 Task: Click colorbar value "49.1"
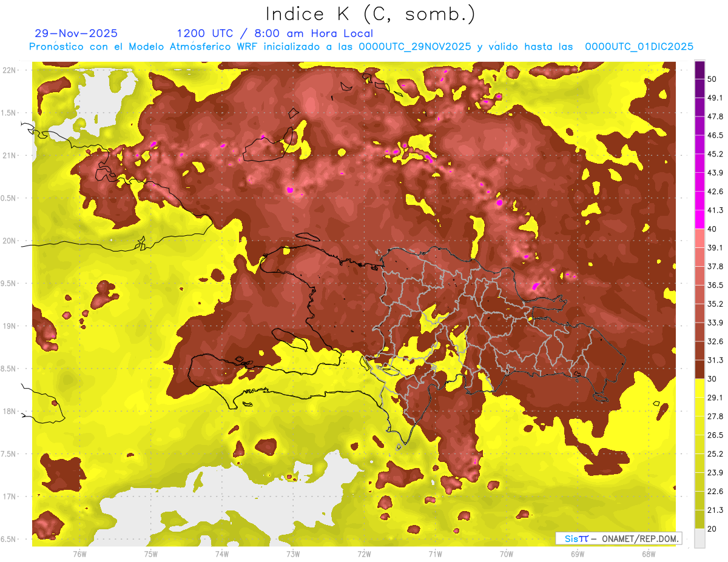pyautogui.click(x=715, y=98)
